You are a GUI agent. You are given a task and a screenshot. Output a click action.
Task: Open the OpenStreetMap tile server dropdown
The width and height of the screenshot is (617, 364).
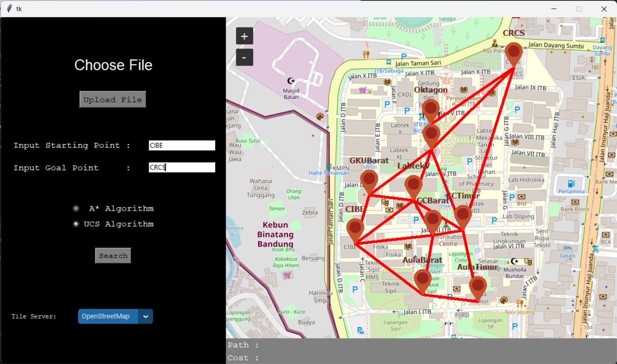(108, 316)
